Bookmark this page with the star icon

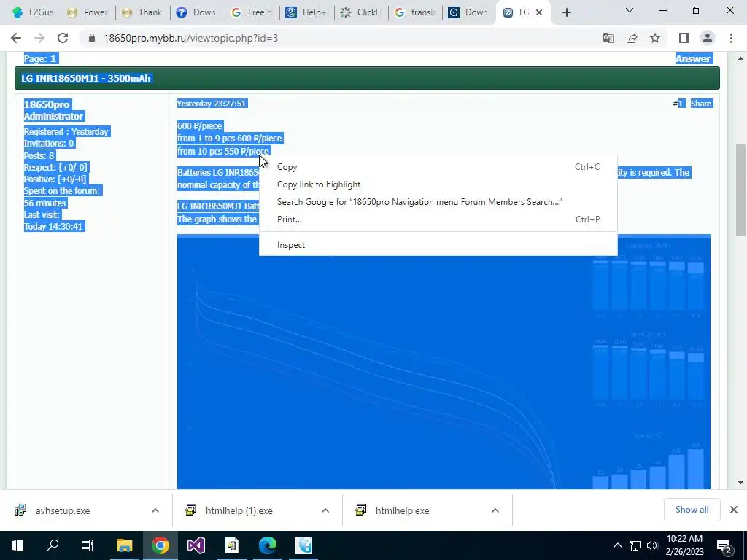655,38
